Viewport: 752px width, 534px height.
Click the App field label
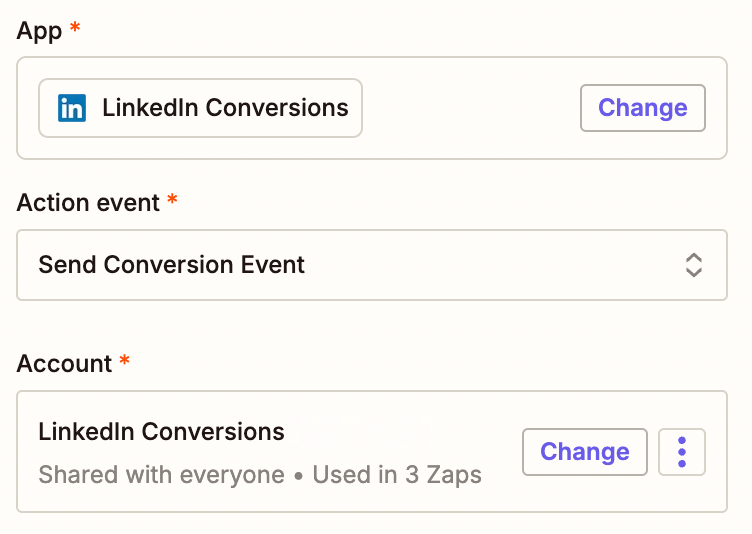tap(39, 30)
